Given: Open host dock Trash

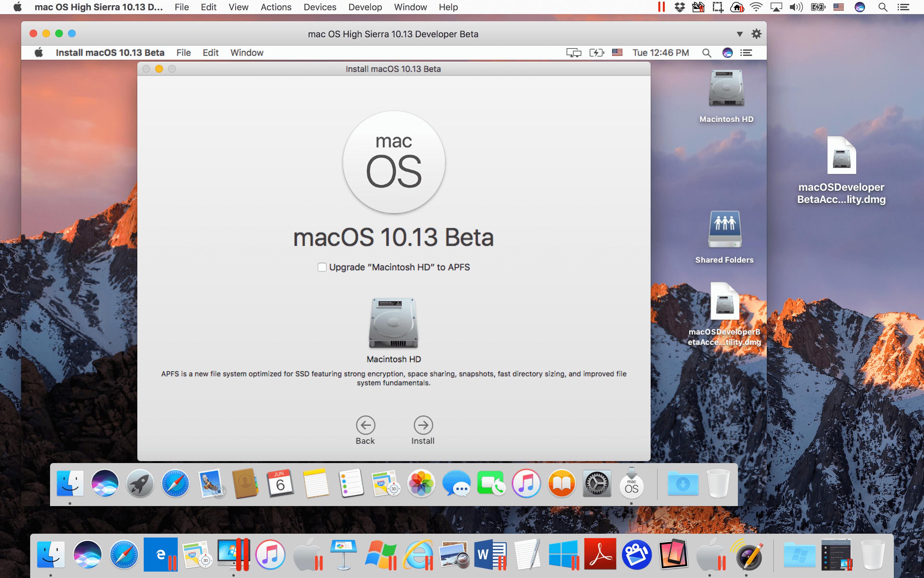Looking at the screenshot, I should point(873,554).
